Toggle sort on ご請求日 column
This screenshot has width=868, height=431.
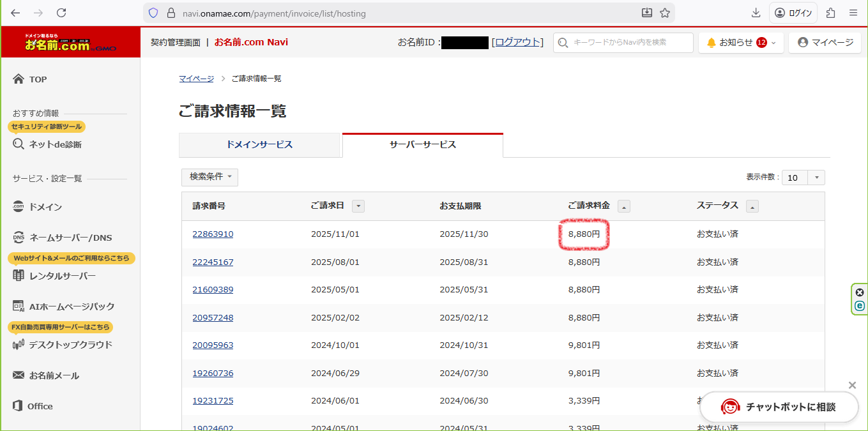358,206
